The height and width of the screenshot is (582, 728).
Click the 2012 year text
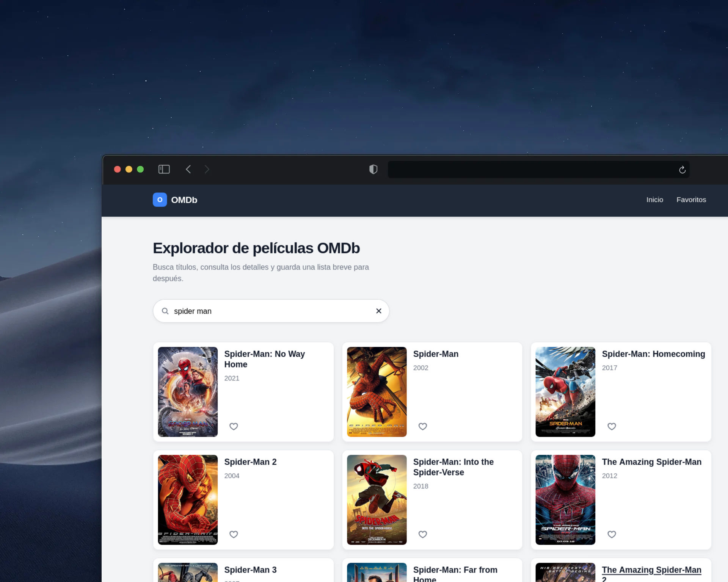coord(609,476)
